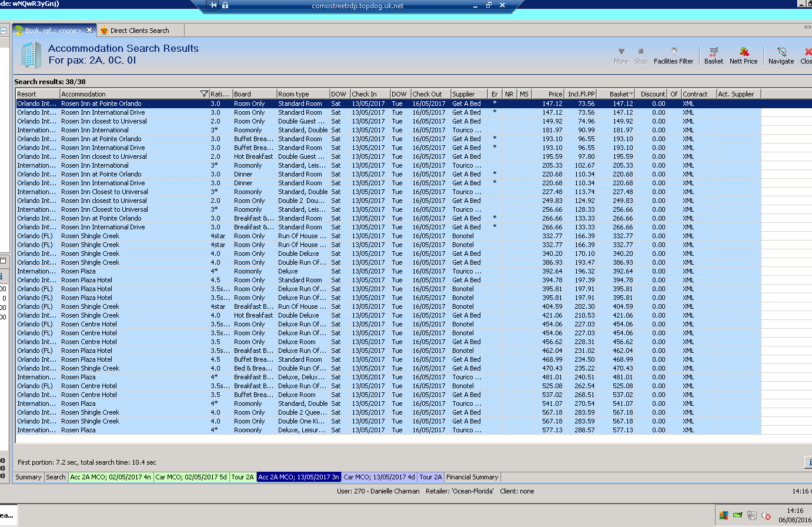Apply the Facilities Filter funnel
The image size is (812, 527).
(674, 51)
